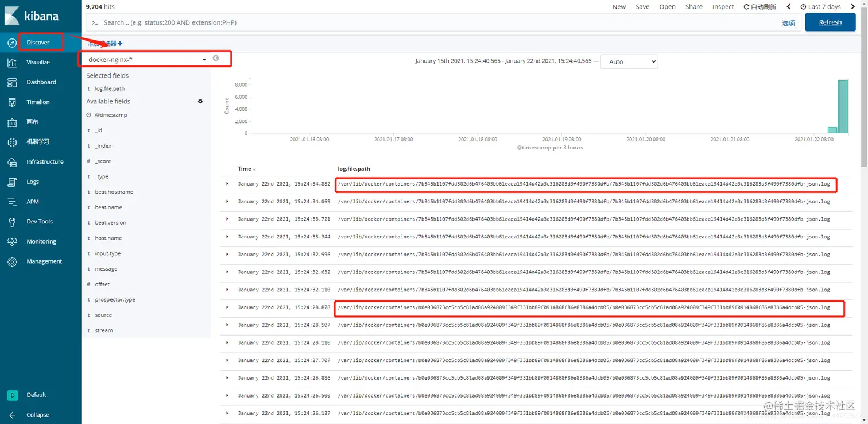Select the stream field
This screenshot has height=424, width=868.
(104, 330)
